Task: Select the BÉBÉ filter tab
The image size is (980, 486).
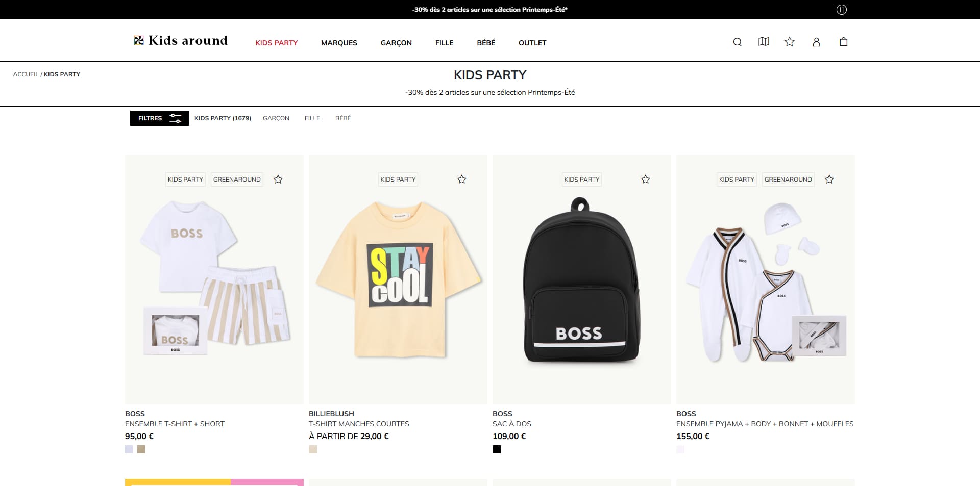Action: click(343, 118)
